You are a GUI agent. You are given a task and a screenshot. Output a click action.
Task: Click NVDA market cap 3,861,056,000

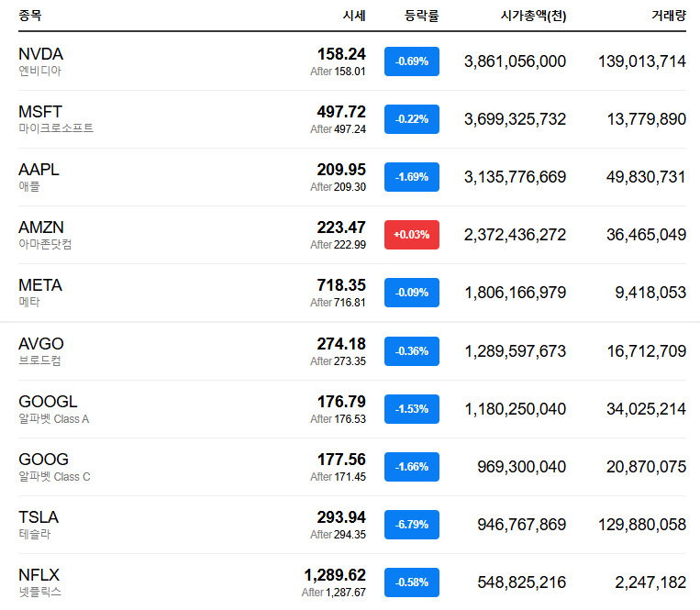516,61
